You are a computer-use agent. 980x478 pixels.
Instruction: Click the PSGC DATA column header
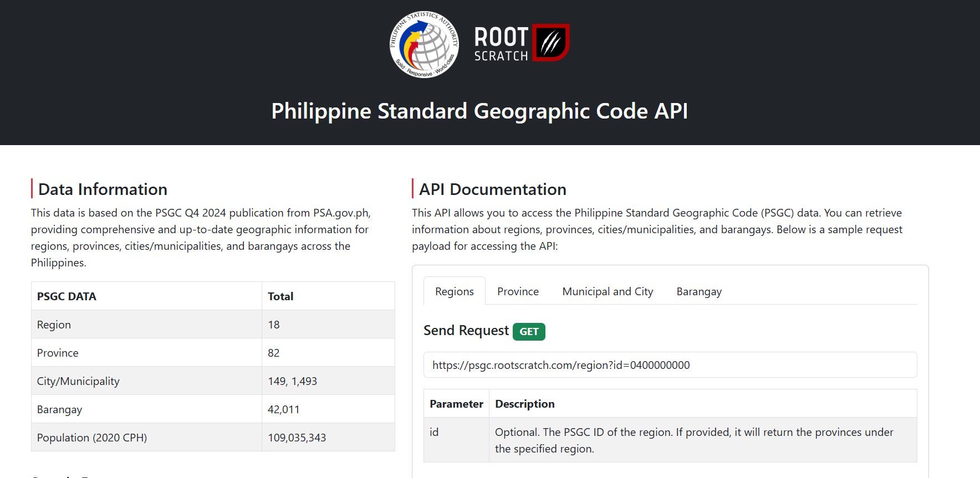click(x=67, y=296)
